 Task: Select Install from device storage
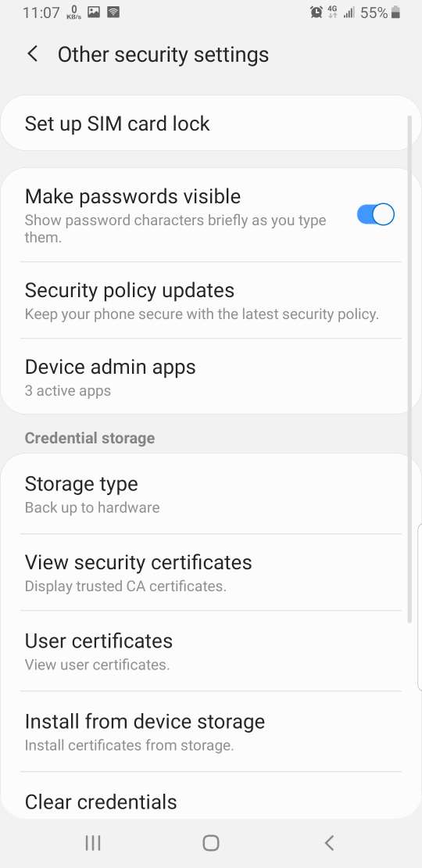coord(211,731)
